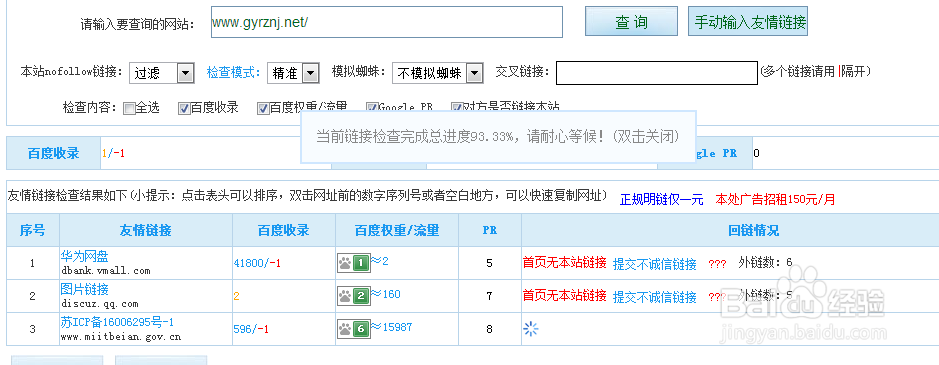Image resolution: width=939 pixels, height=365 pixels.
Task: Click 提交不诚信链接 for 华为网盘 row
Action: click(x=655, y=264)
